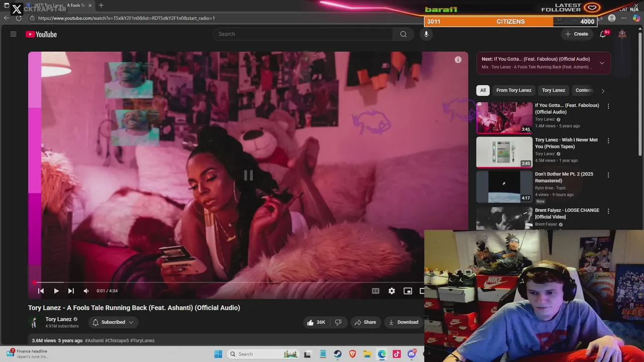Viewport: 644px width, 362px height.
Task: Show video info card icon
Action: point(458,60)
